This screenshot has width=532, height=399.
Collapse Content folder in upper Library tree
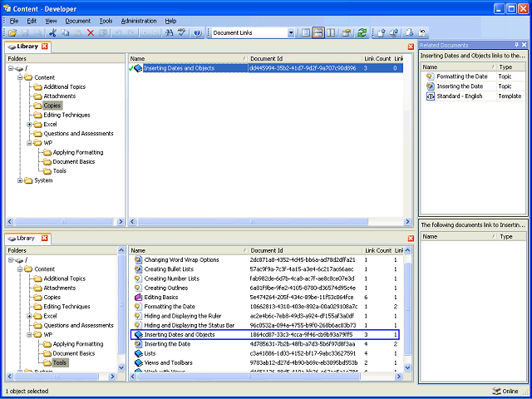tap(20, 77)
